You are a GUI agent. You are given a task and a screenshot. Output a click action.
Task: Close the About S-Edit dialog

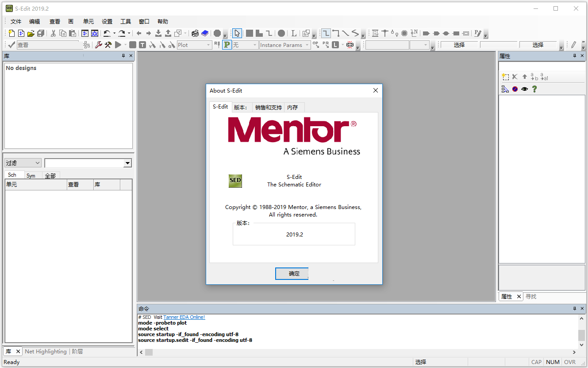pyautogui.click(x=376, y=90)
